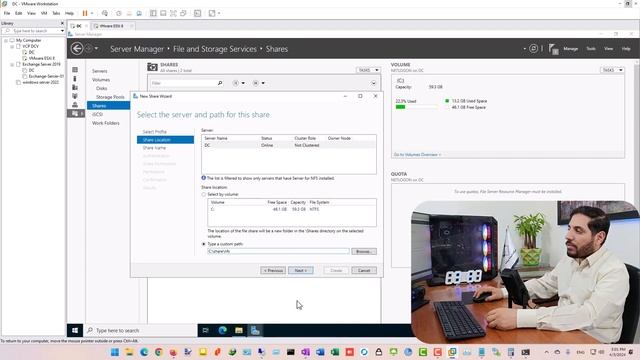This screenshot has height=360, width=640.
Task: Open the VMware Tabs menu
Action: tap(56, 13)
